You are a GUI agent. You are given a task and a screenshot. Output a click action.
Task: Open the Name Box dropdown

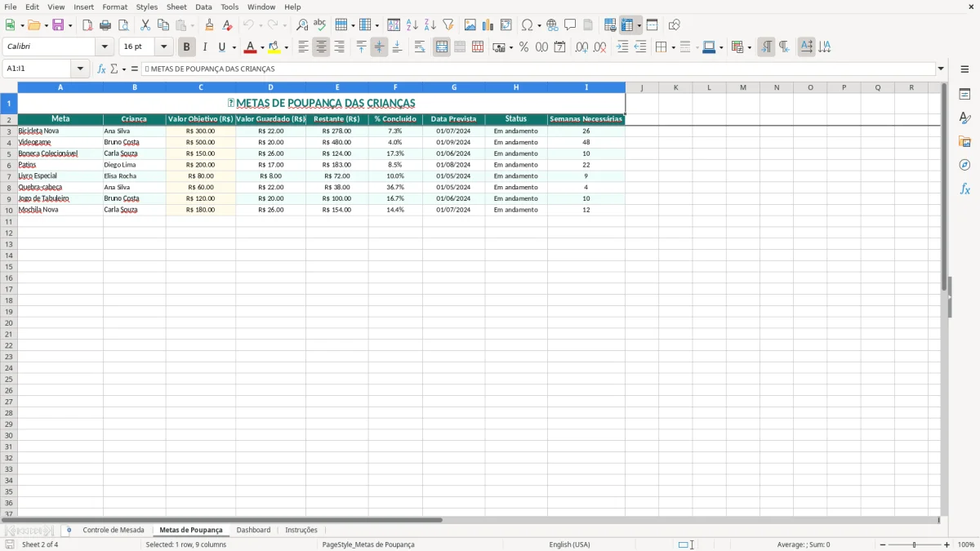click(81, 69)
